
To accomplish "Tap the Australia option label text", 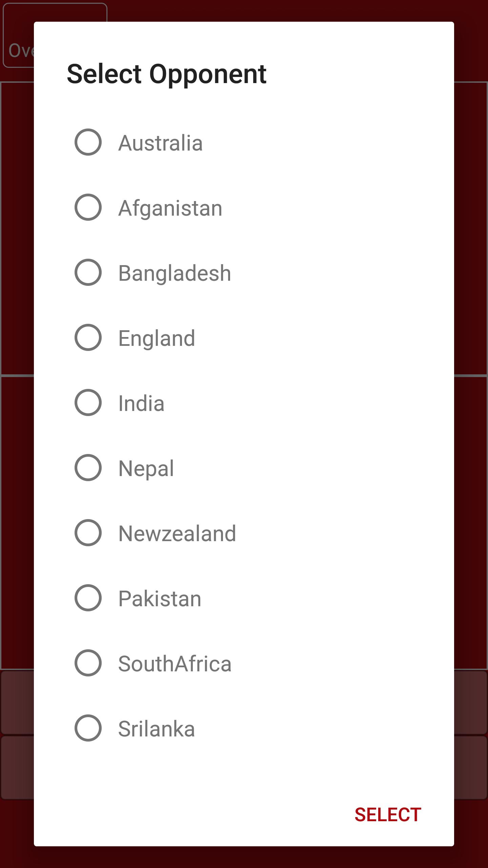I will point(161,142).
